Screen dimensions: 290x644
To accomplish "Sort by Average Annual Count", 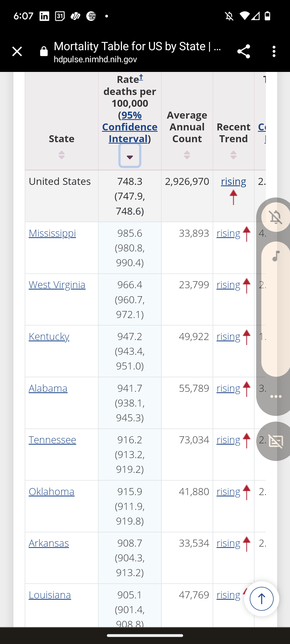I will click(x=187, y=155).
